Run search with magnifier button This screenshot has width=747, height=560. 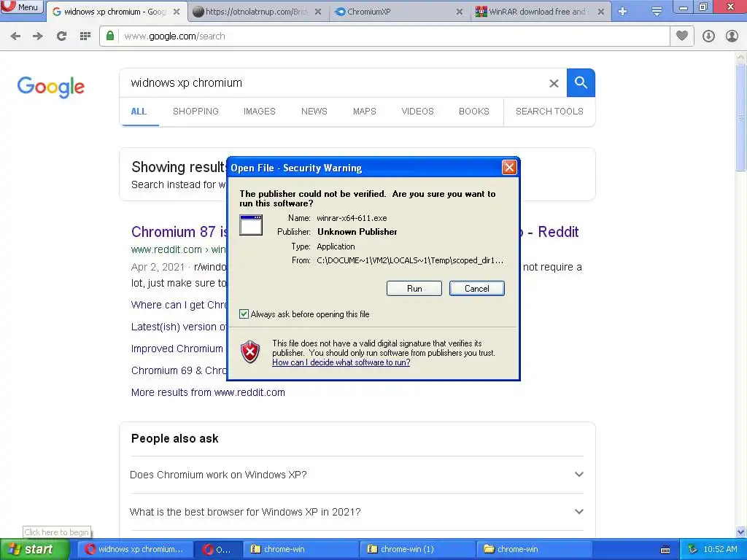581,83
